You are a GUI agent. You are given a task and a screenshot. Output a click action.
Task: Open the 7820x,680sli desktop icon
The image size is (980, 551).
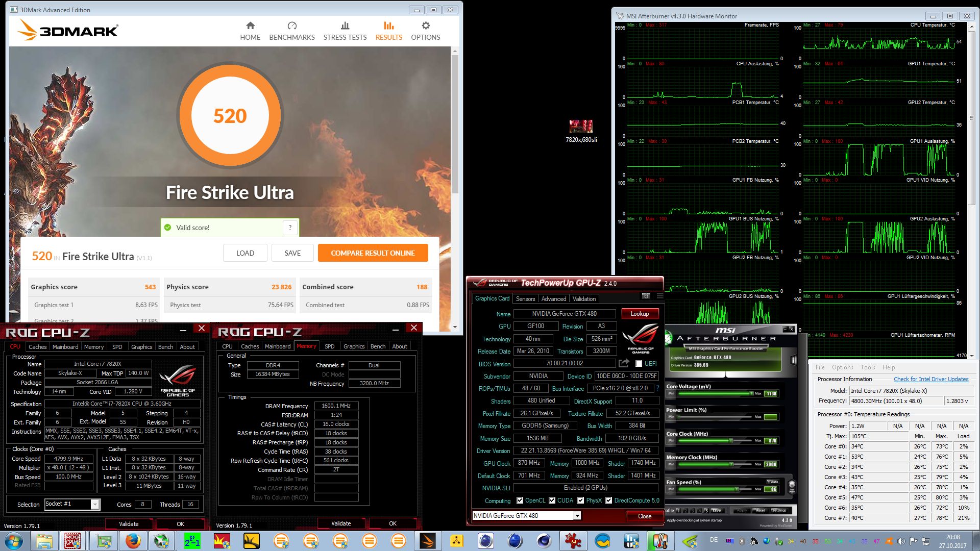click(x=581, y=131)
